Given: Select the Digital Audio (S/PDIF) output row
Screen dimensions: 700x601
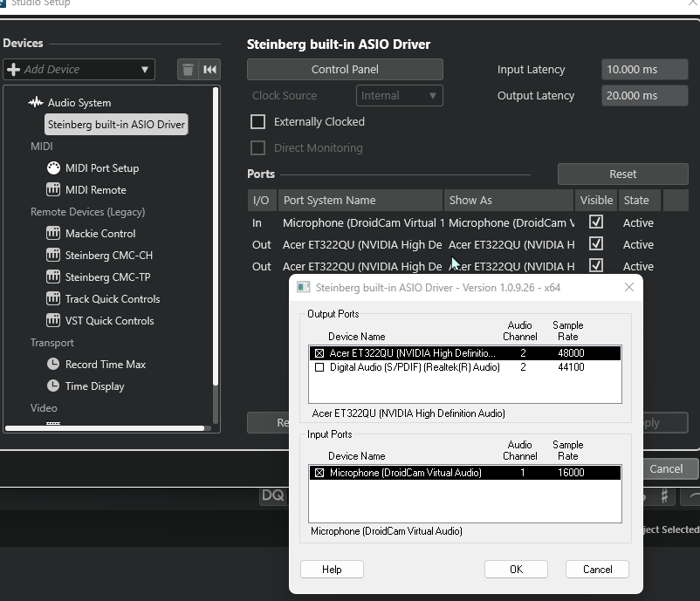Looking at the screenshot, I should click(464, 367).
